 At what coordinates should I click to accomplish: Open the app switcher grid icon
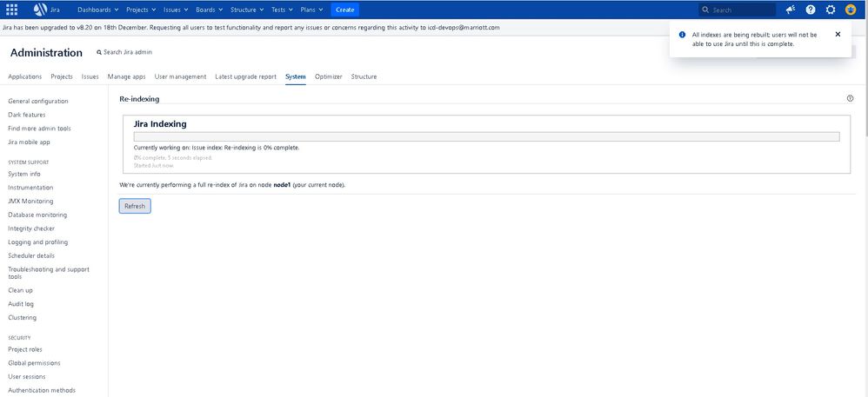click(12, 10)
